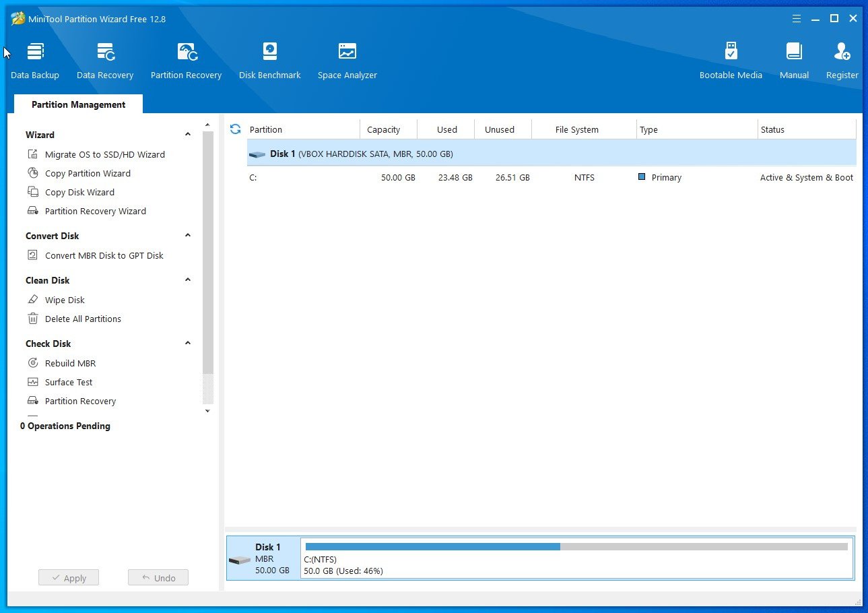Click the Migrate OS to SSD/HD Wizard icon

[x=32, y=154]
